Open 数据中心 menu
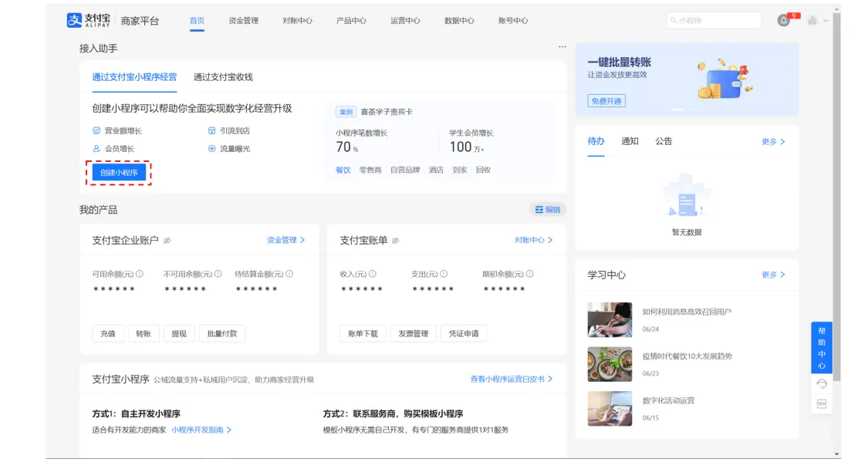Viewport: 868px width, 462px height. (459, 21)
